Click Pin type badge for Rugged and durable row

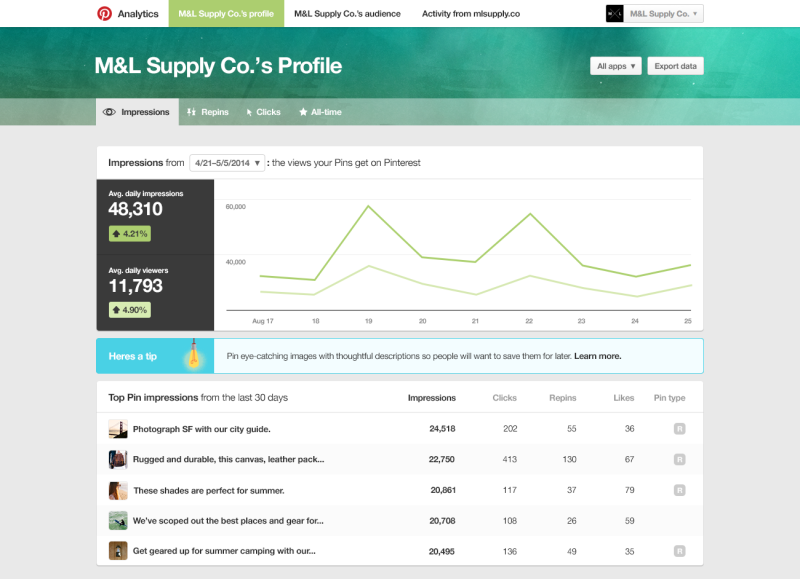coord(679,459)
